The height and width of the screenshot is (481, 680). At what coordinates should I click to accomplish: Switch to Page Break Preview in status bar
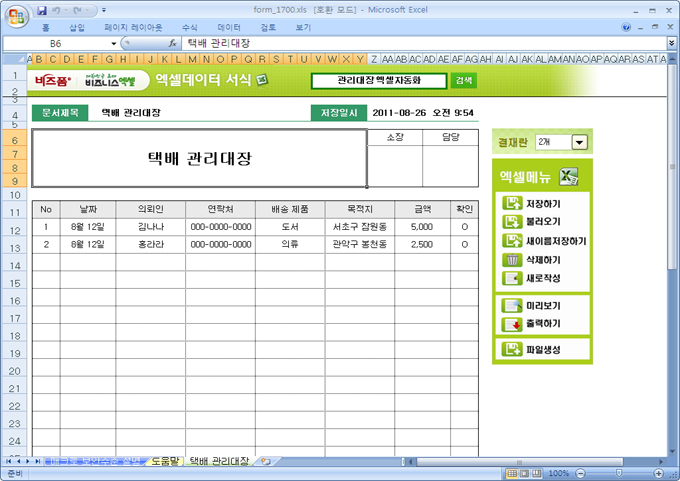point(536,473)
